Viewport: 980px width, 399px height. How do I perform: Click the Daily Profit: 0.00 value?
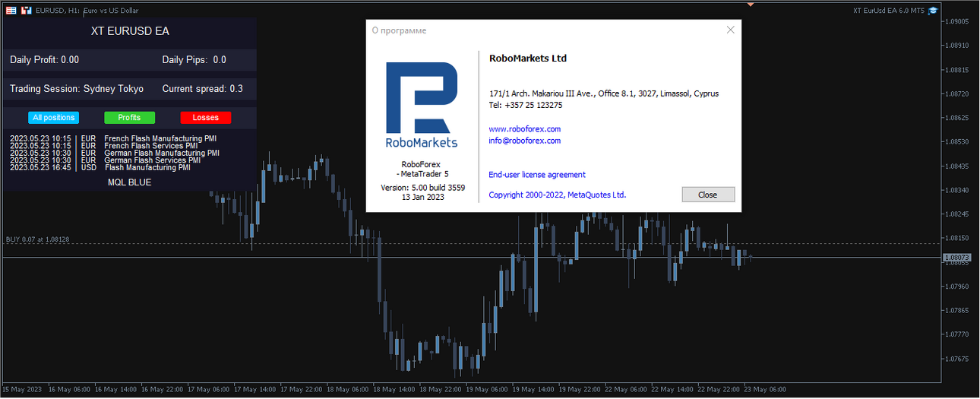[44, 59]
